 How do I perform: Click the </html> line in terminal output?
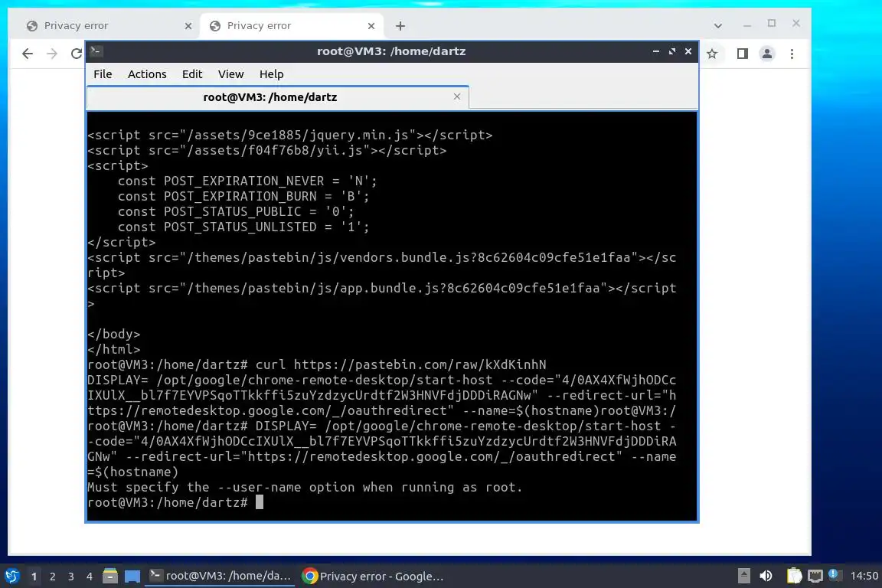[x=113, y=349]
